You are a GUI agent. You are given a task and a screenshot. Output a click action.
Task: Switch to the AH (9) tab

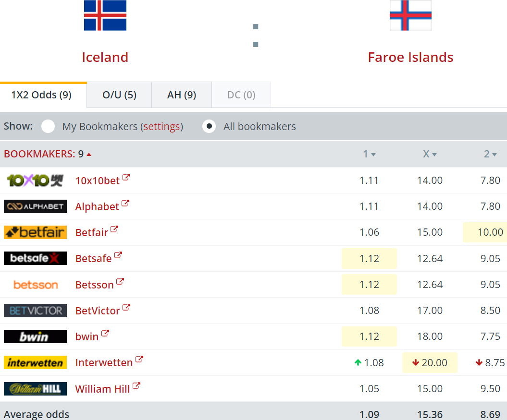[181, 95]
